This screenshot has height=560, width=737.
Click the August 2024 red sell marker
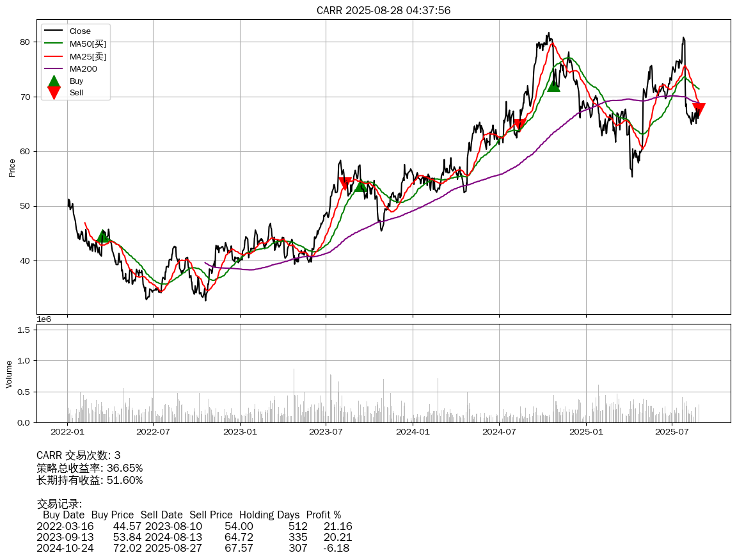click(519, 125)
